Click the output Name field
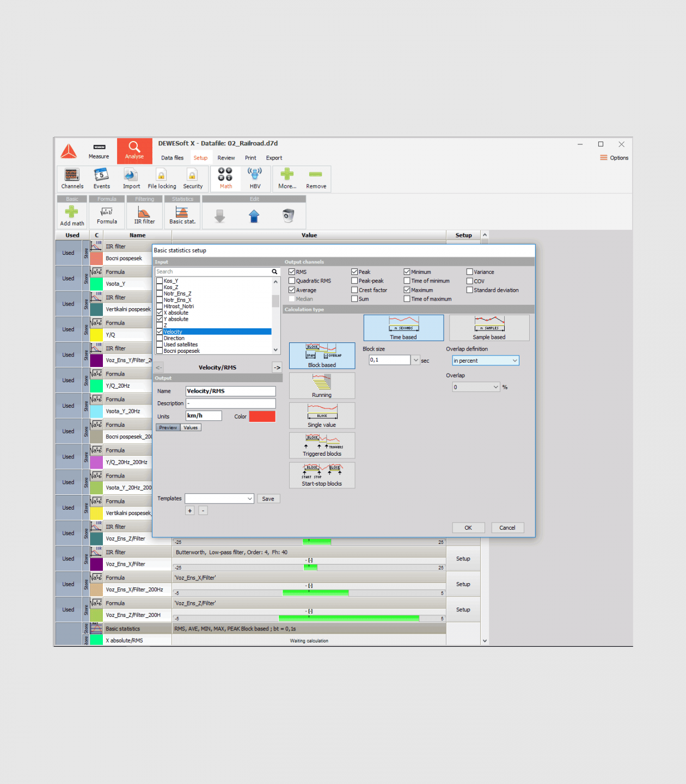The height and width of the screenshot is (784, 686). (231, 391)
